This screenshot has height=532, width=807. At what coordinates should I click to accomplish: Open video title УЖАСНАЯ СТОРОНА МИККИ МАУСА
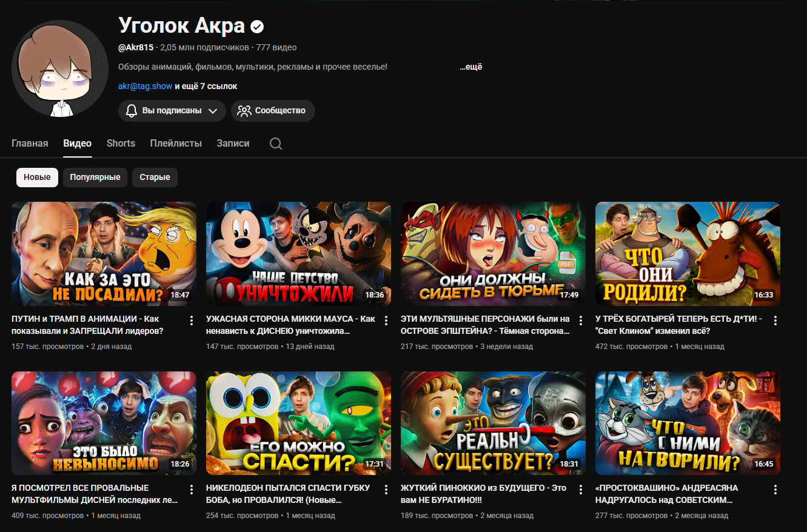click(x=290, y=325)
